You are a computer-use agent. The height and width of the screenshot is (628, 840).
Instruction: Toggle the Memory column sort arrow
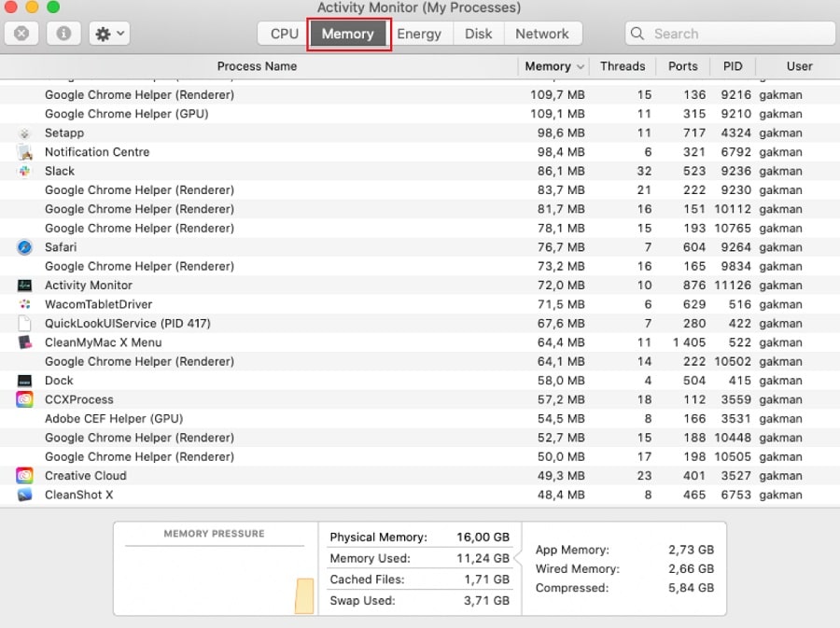click(581, 67)
